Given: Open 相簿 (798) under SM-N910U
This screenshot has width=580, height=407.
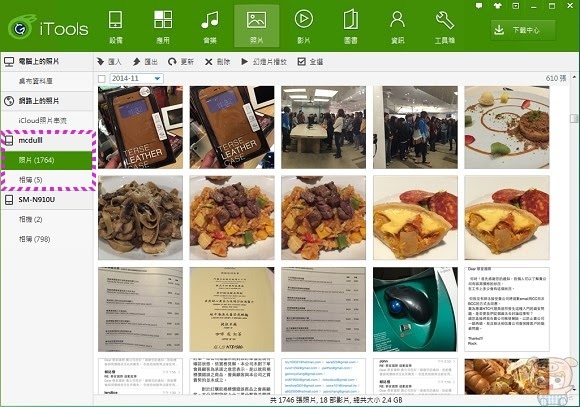Looking at the screenshot, I should pyautogui.click(x=47, y=239).
